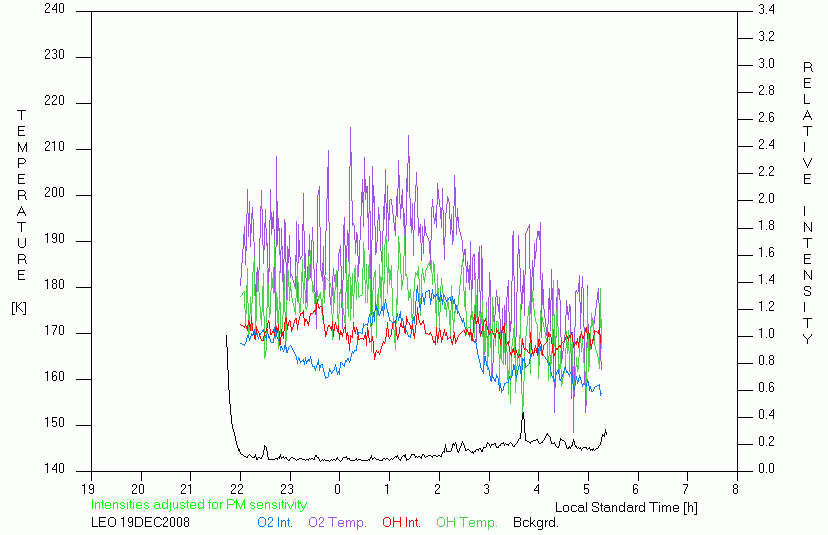The image size is (828, 535).
Task: Click 'Intensities adjusted for PM sensitivity' note
Action: point(199,505)
